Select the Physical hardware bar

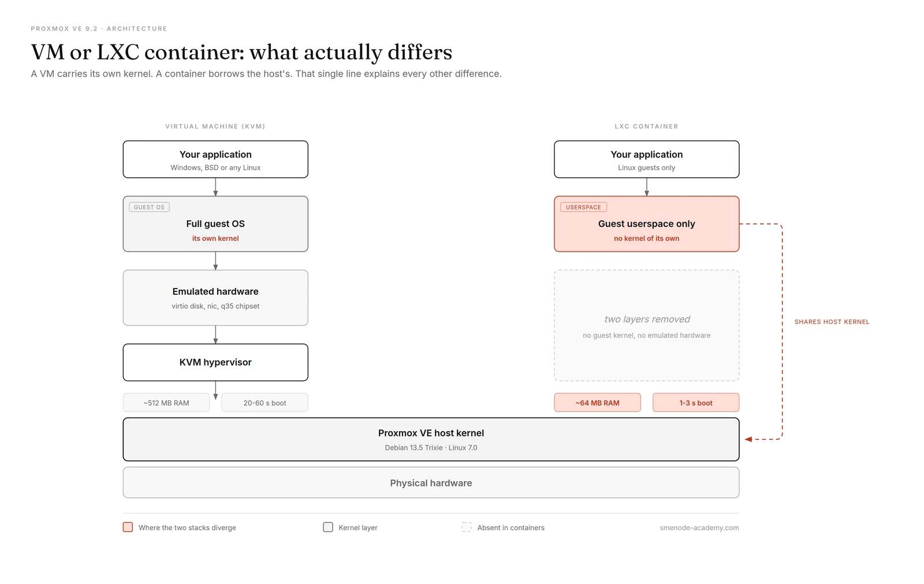click(431, 482)
